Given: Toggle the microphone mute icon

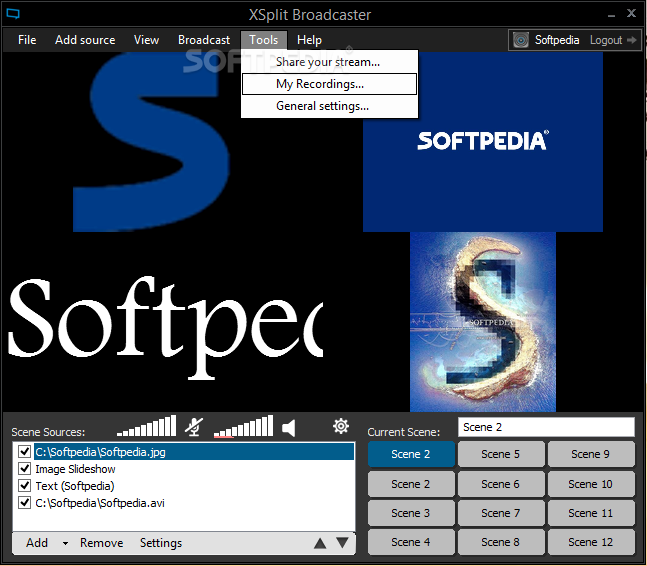Looking at the screenshot, I should (x=194, y=427).
